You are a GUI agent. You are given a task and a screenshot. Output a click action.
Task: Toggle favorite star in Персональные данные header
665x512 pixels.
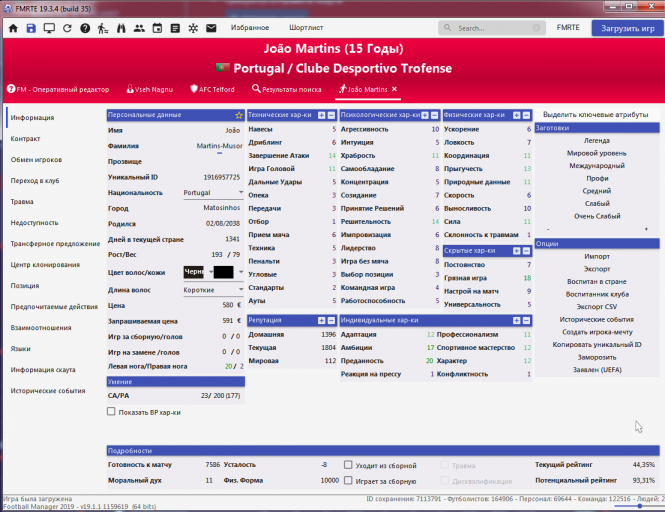pyautogui.click(x=239, y=115)
